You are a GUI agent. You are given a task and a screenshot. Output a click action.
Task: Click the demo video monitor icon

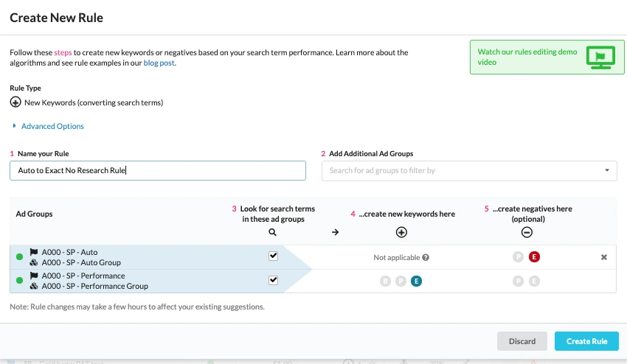(x=599, y=57)
